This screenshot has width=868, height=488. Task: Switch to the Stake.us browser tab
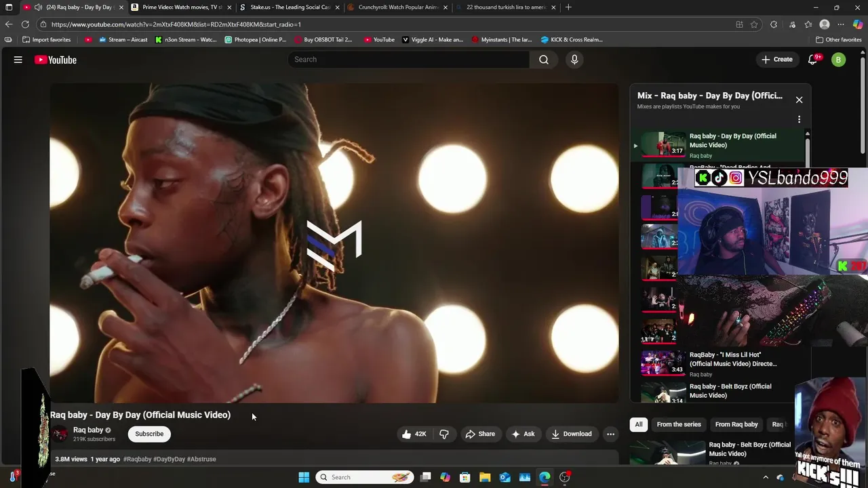(x=288, y=7)
